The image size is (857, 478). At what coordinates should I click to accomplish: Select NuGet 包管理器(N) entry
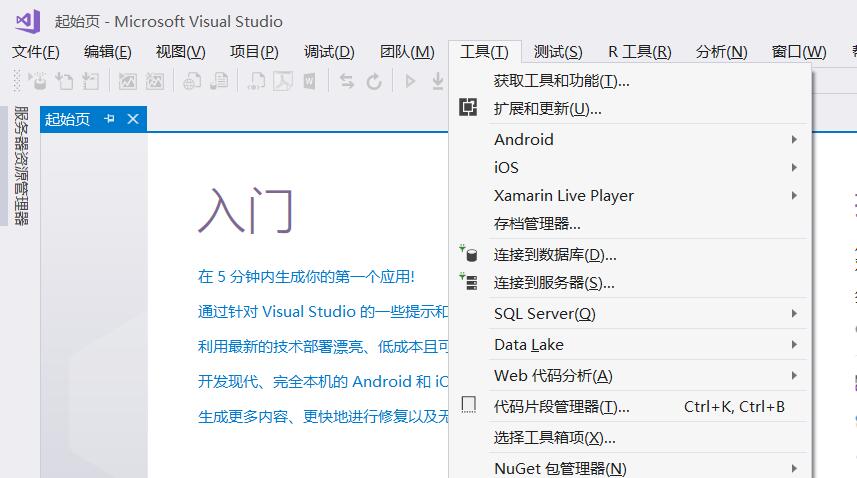coord(630,467)
